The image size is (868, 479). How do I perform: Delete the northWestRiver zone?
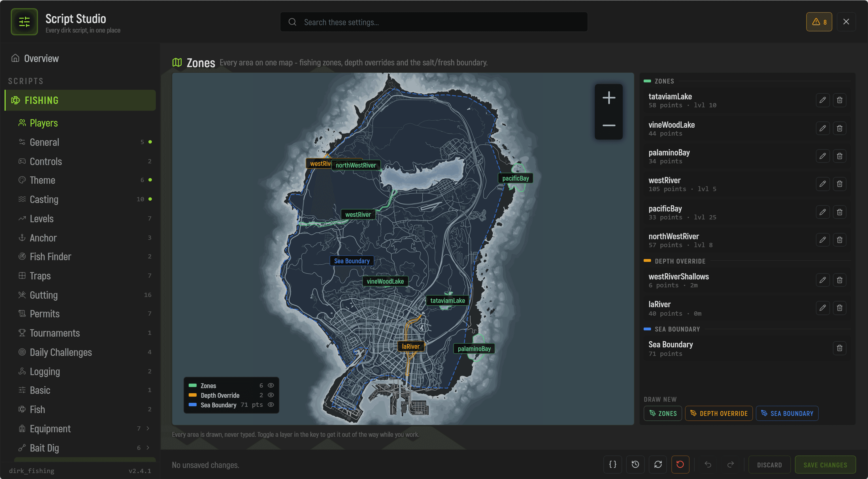point(839,240)
